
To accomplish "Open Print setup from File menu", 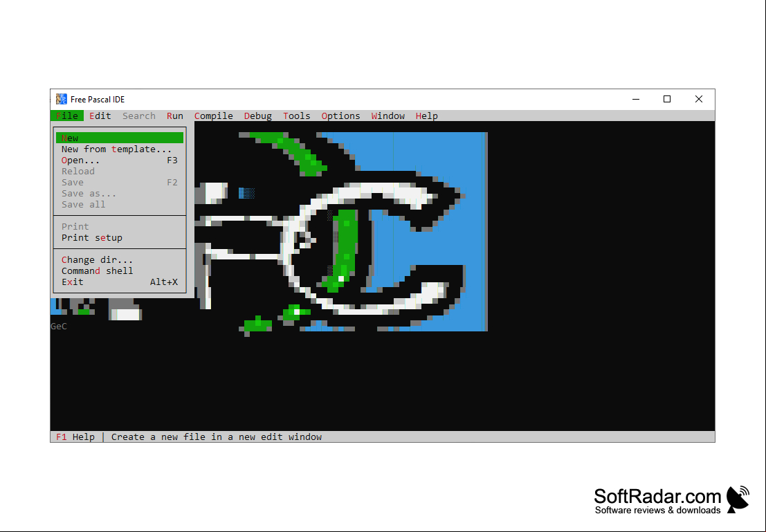I will pos(120,238).
